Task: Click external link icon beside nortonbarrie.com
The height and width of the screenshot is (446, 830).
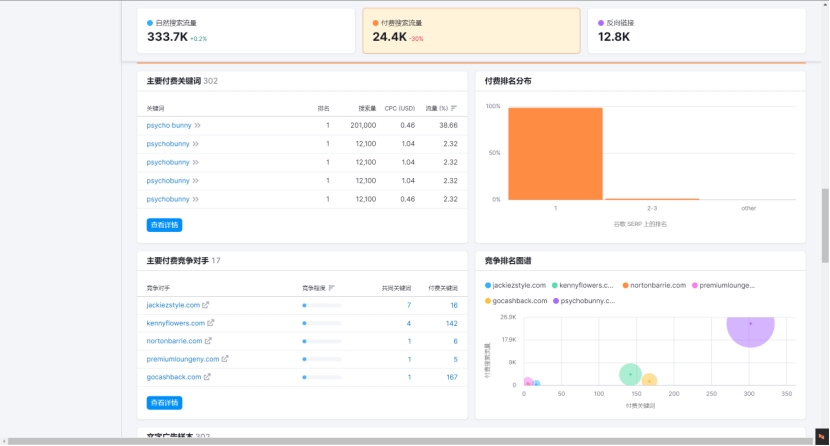Action: pos(211,341)
